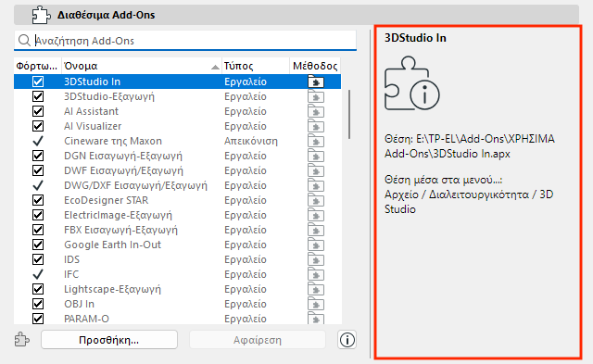Click the IFC row load checkmark

38,274
